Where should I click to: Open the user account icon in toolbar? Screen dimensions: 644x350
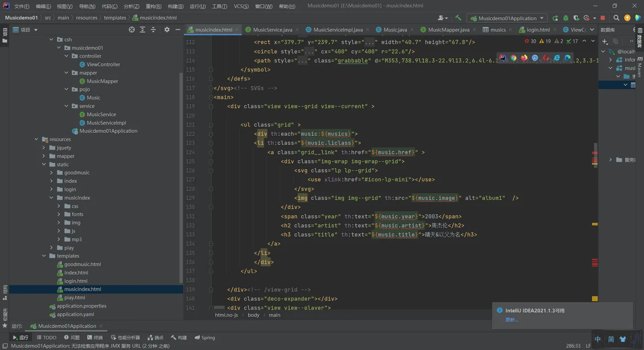(x=443, y=18)
